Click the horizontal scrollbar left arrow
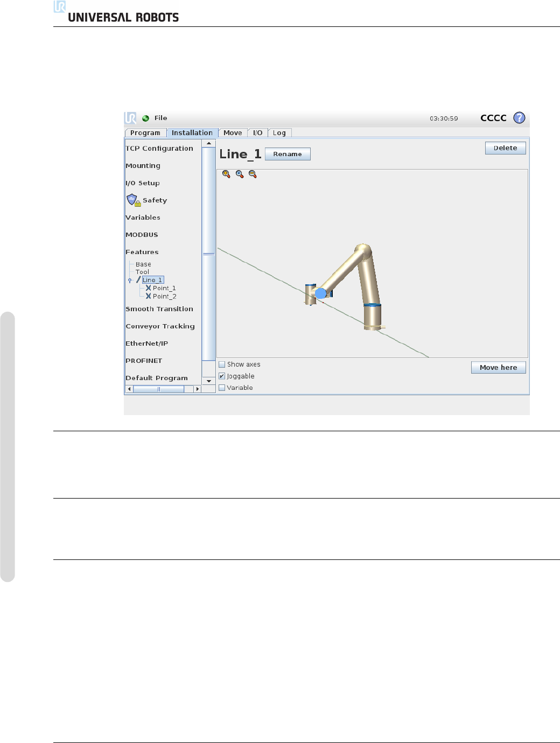 [129, 389]
